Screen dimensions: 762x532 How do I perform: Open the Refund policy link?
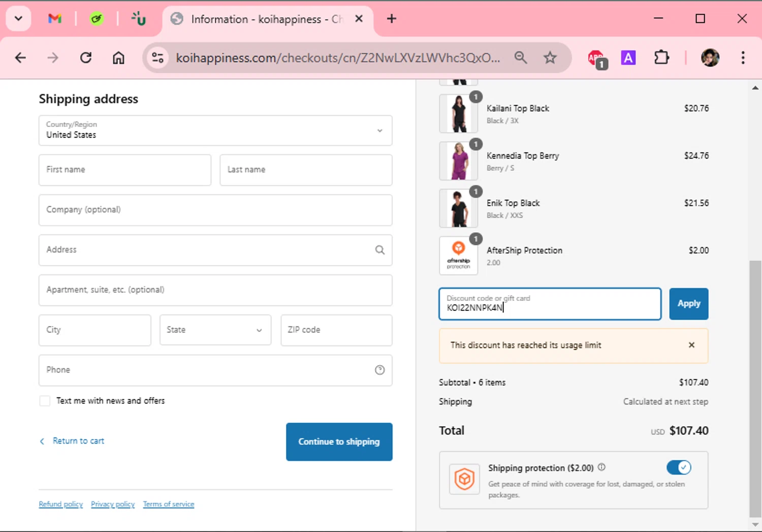coord(61,504)
